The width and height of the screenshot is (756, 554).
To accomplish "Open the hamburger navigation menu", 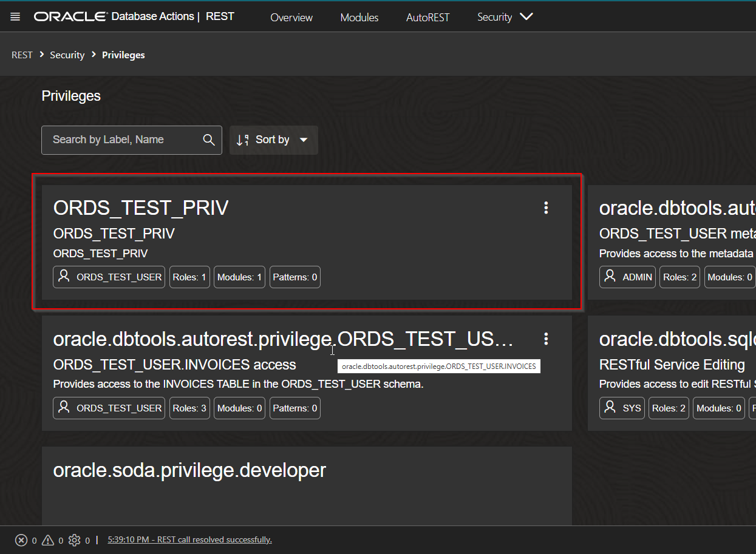I will point(15,16).
